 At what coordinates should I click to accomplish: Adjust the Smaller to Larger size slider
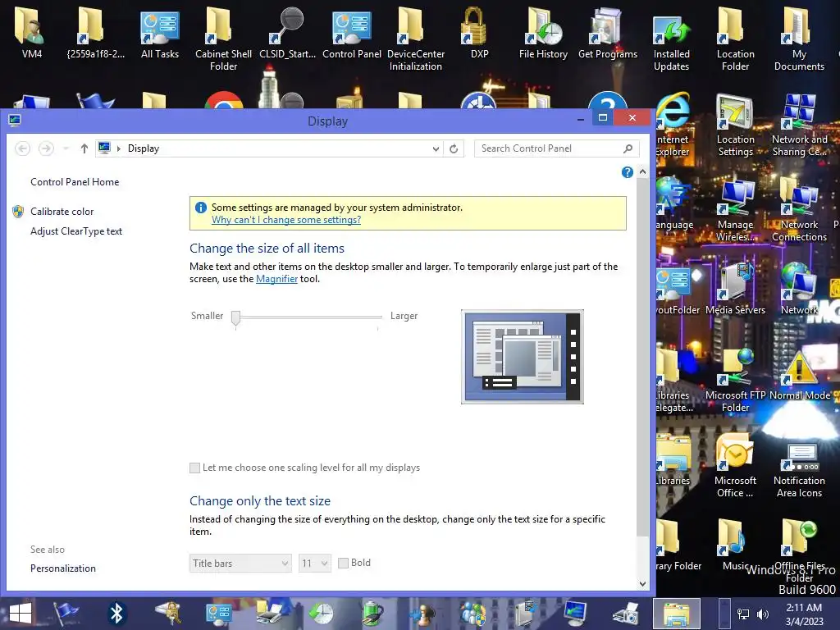235,317
